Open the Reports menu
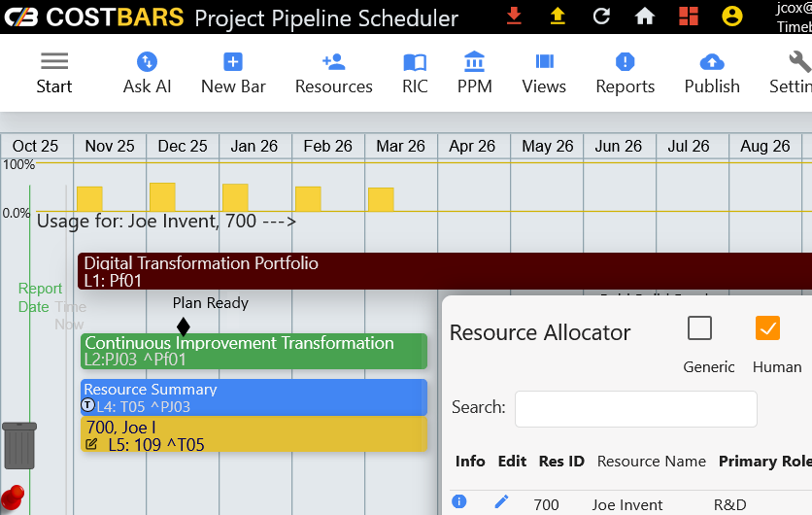Image resolution: width=812 pixels, height=515 pixels. [x=626, y=73]
